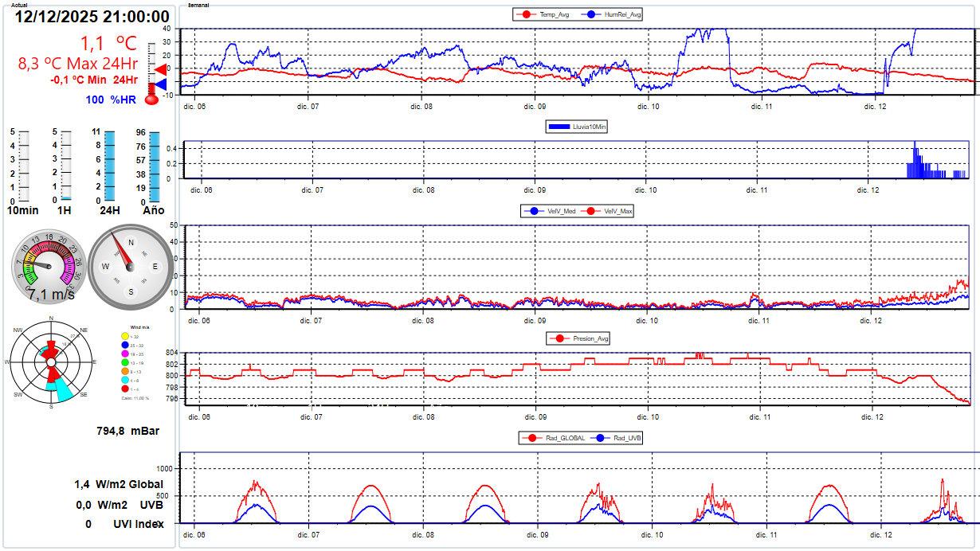Click the blue min temperature marker arrow
The height and width of the screenshot is (551, 980).
(160, 84)
